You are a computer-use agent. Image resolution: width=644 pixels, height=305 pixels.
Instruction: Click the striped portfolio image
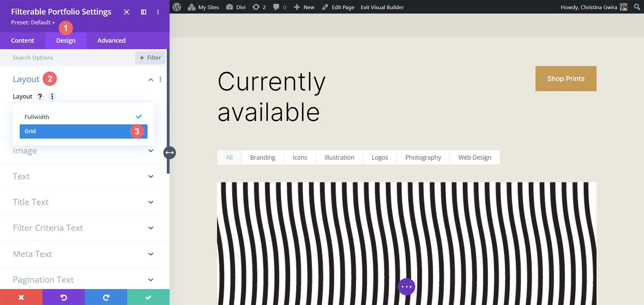coord(406,243)
